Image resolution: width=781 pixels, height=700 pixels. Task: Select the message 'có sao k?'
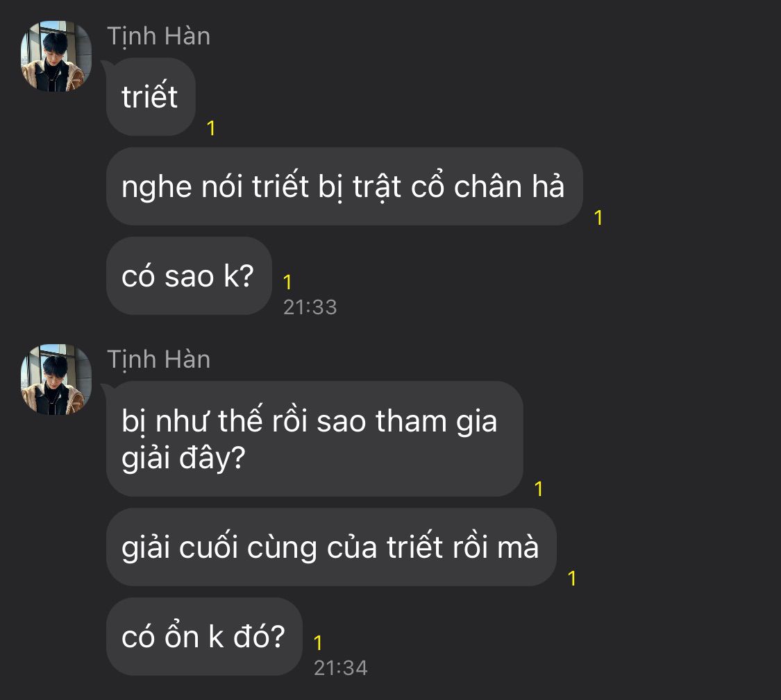pos(189,276)
